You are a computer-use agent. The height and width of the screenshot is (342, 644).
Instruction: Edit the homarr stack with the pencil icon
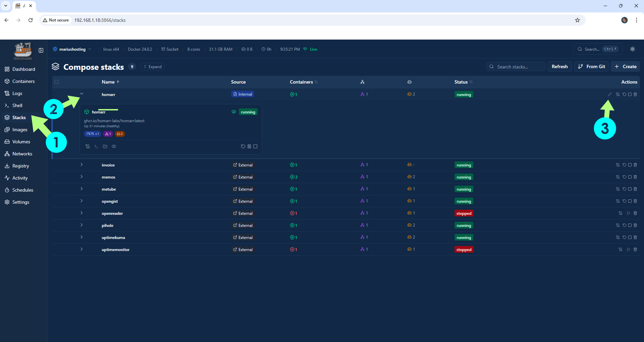(x=610, y=94)
